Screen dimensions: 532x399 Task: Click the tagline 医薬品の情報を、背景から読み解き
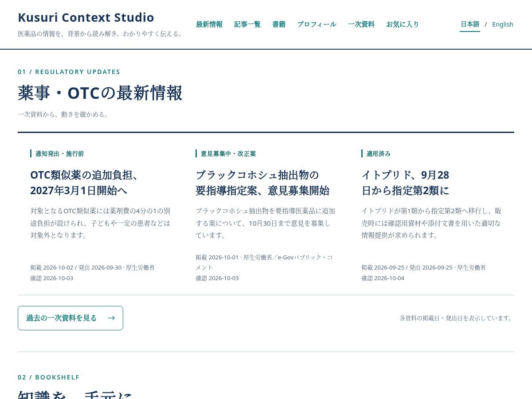[101, 34]
